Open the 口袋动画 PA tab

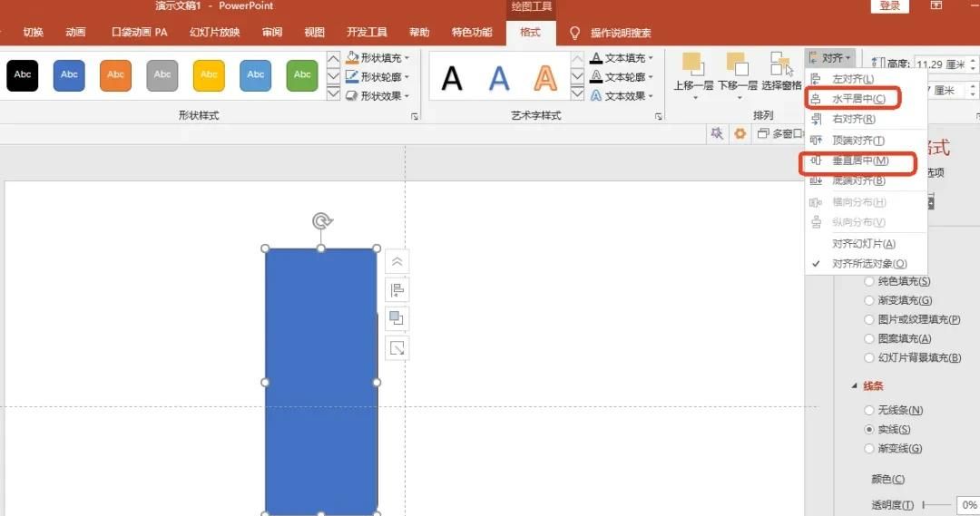140,32
